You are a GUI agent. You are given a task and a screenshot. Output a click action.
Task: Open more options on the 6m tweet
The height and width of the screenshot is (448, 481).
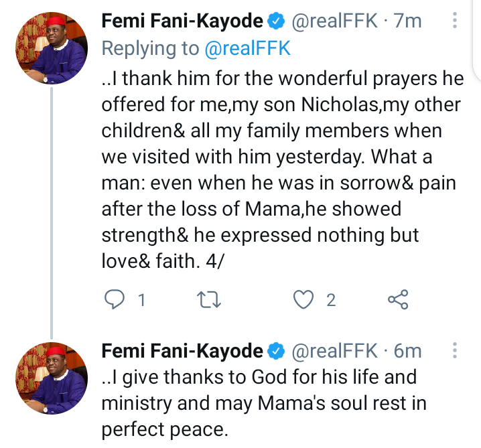pyautogui.click(x=455, y=350)
